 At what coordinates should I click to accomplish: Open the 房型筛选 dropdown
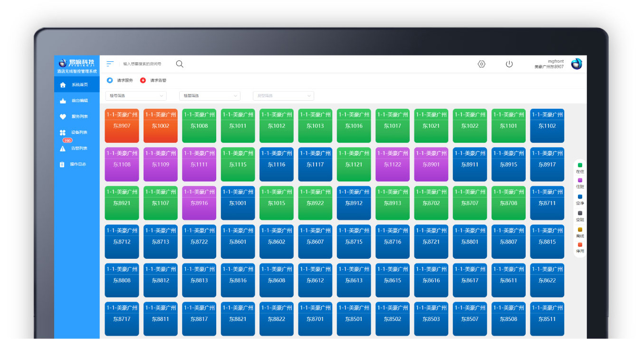point(283,96)
